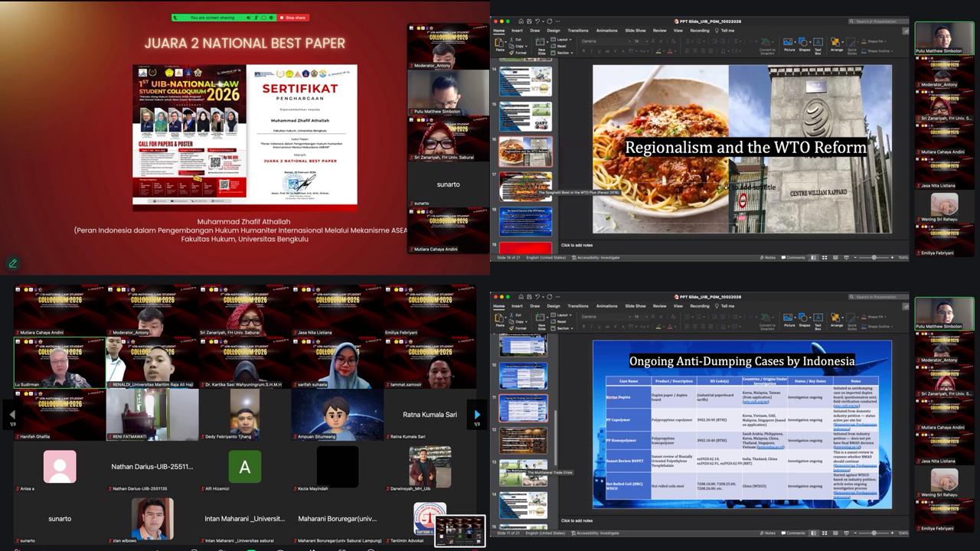Insert Text Box in the Anti-Dumping Cases window

818,320
